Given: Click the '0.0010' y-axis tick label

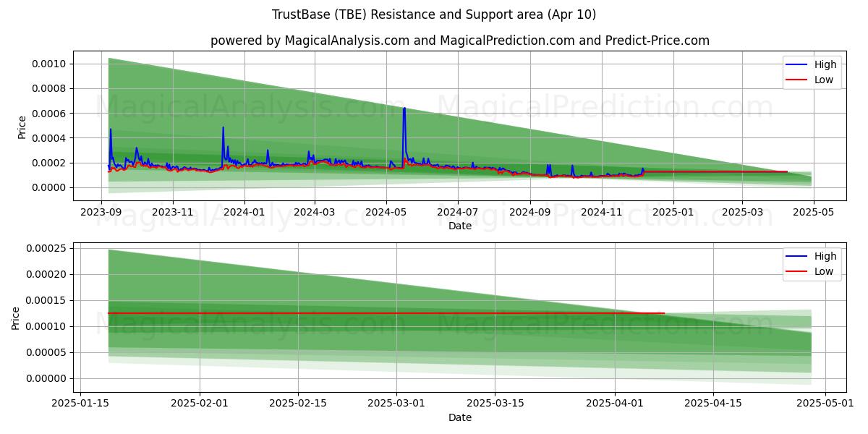Looking at the screenshot, I should (x=50, y=64).
